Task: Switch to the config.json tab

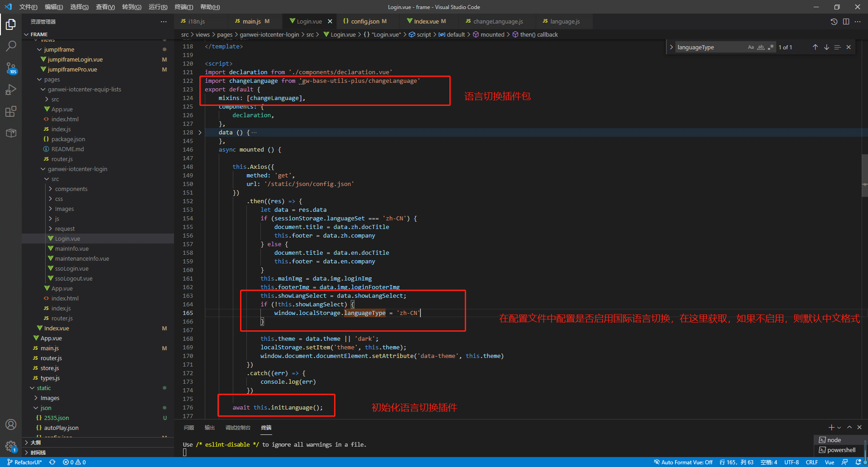Action: [x=365, y=21]
